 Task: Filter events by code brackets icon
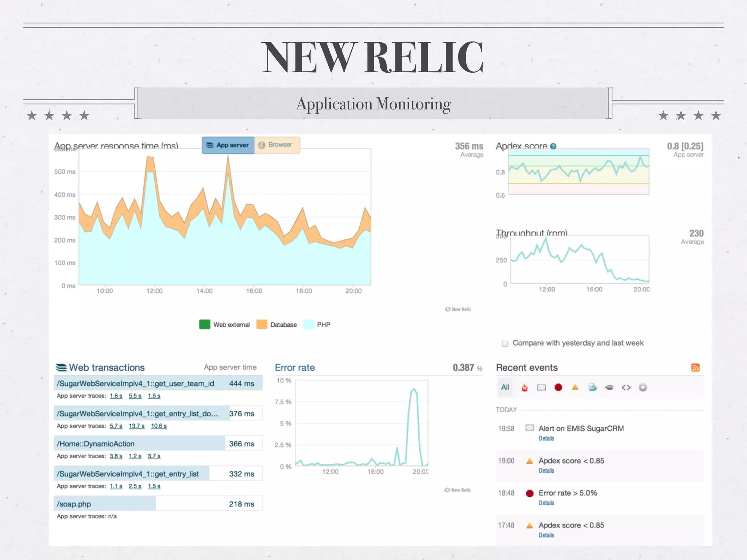click(x=626, y=388)
